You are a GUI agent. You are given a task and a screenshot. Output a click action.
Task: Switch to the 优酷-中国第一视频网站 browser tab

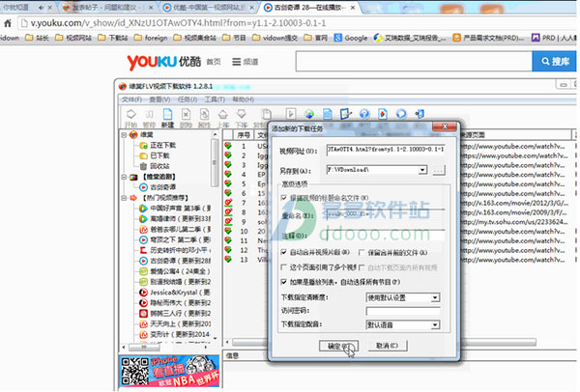[x=209, y=8]
